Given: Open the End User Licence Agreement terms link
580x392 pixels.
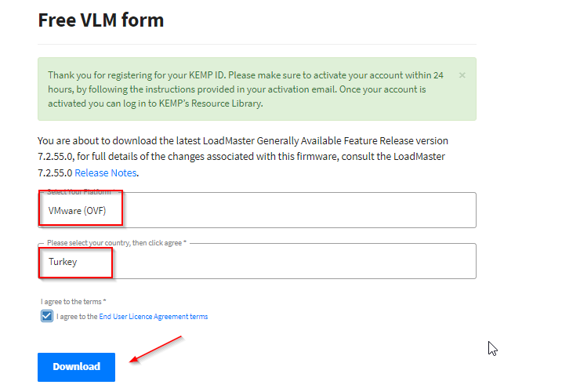Looking at the screenshot, I should 154,317.
